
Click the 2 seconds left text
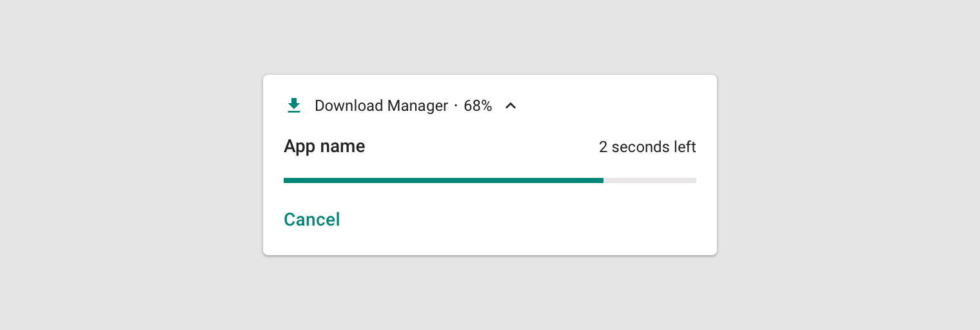coord(647,147)
